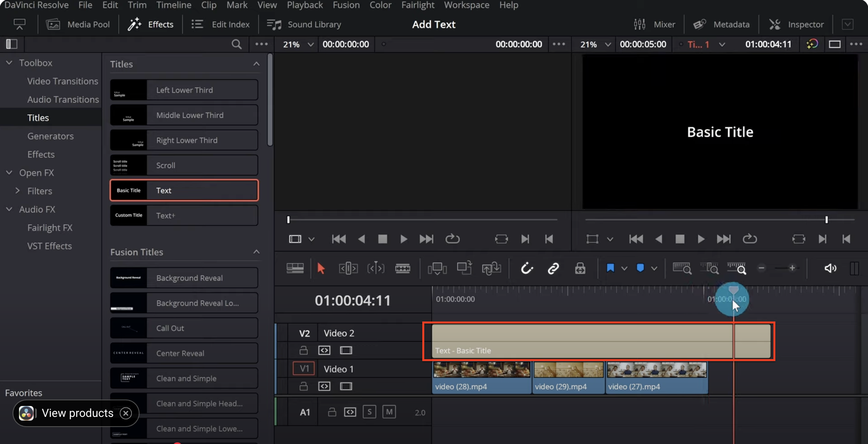Select the arrow Selection Mode tool
Image resolution: width=868 pixels, height=444 pixels.
click(321, 268)
